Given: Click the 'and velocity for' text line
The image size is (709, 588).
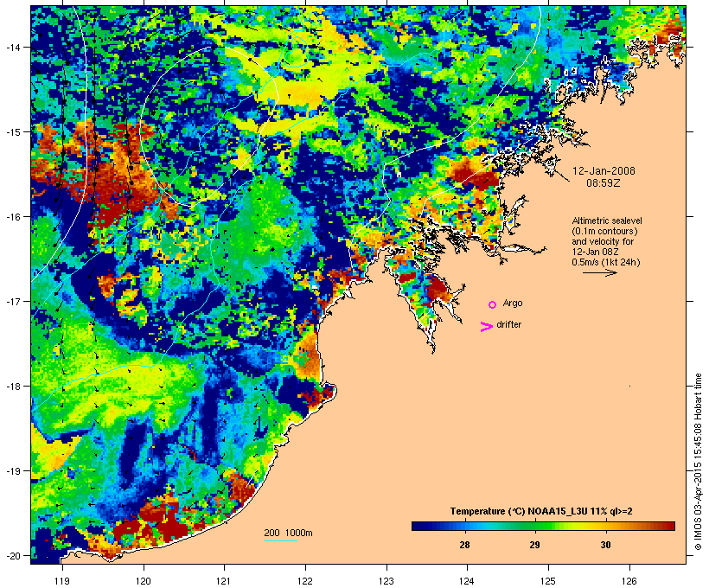Looking at the screenshot, I should click(603, 241).
